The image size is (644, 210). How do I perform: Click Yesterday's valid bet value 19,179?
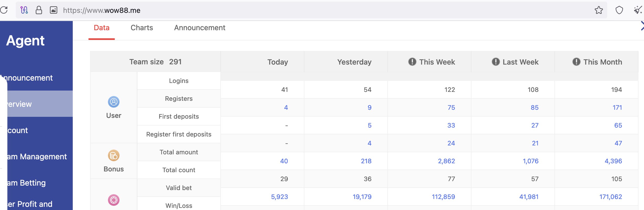(362, 197)
